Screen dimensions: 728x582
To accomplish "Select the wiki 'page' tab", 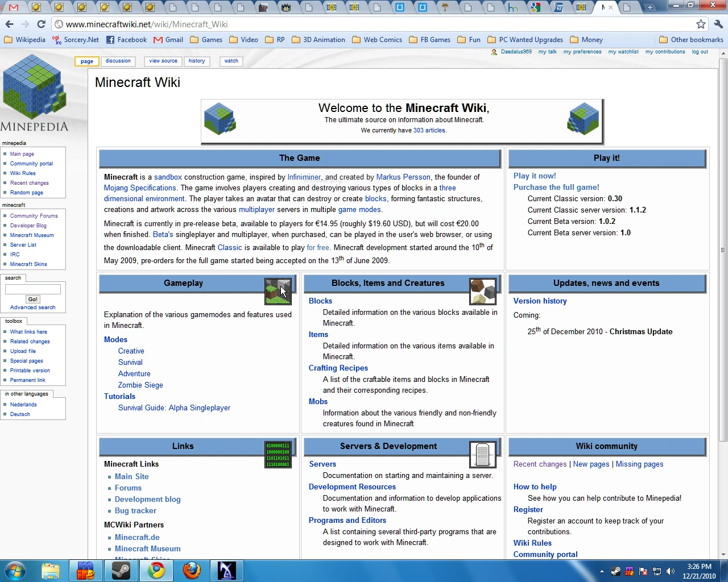I will [x=87, y=61].
